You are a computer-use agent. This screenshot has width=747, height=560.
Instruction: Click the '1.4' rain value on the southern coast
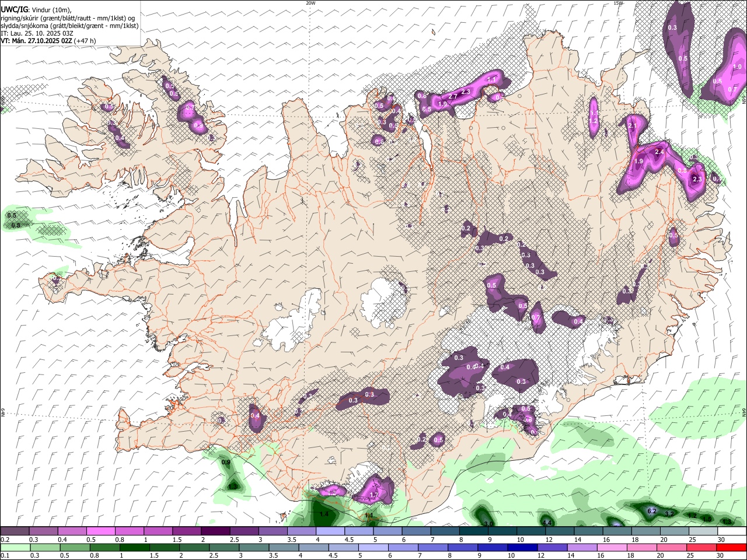pos(324,514)
